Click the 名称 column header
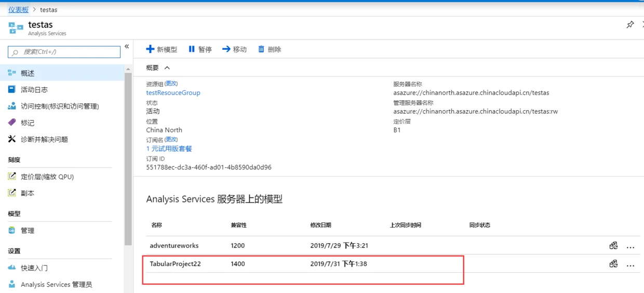 tap(156, 225)
